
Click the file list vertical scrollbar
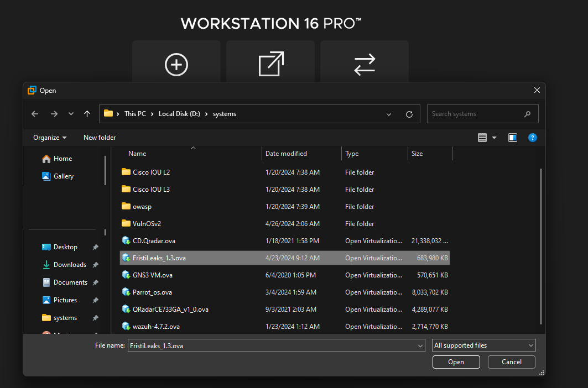pos(541,247)
